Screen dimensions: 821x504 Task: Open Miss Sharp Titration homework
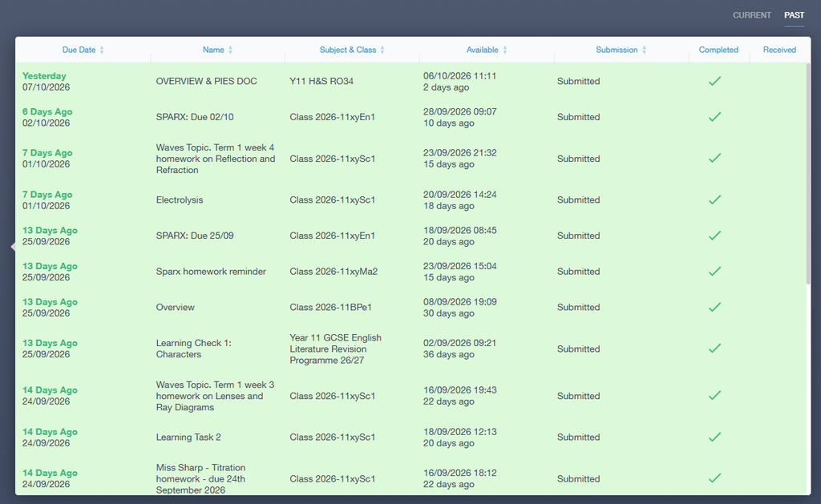click(x=200, y=479)
